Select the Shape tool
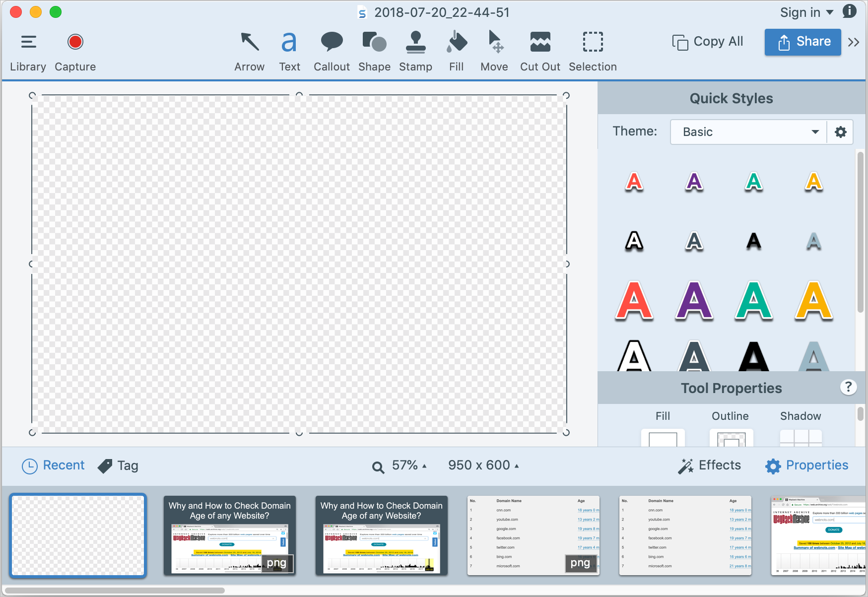868x597 pixels. pos(374,50)
